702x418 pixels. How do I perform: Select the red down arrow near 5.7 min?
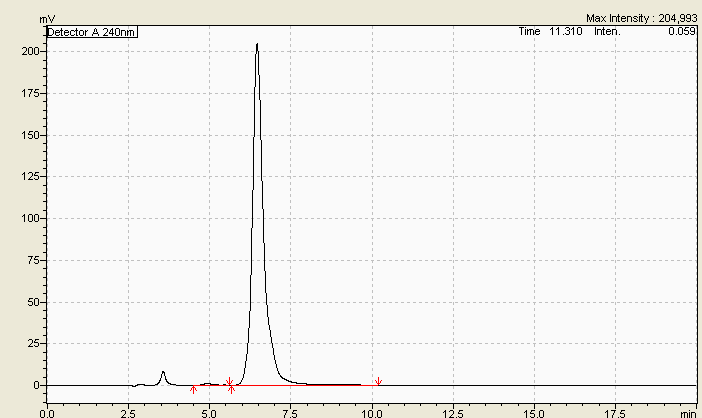[229, 381]
